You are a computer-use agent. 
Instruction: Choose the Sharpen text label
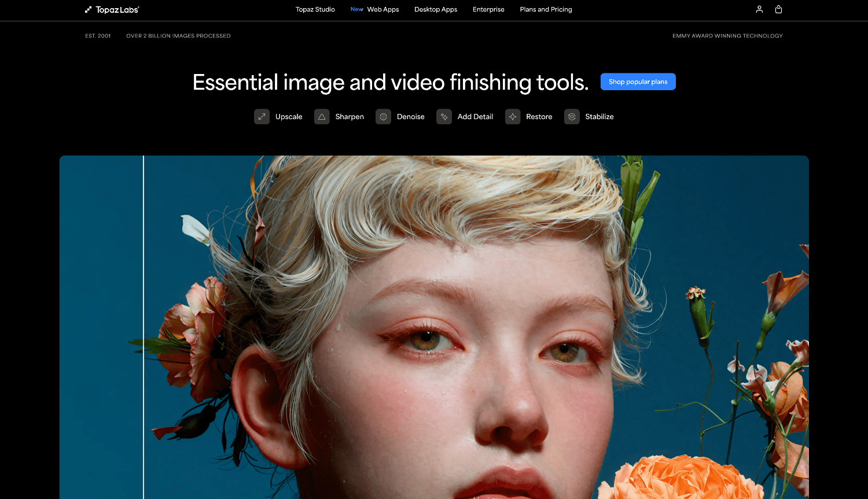pos(350,117)
